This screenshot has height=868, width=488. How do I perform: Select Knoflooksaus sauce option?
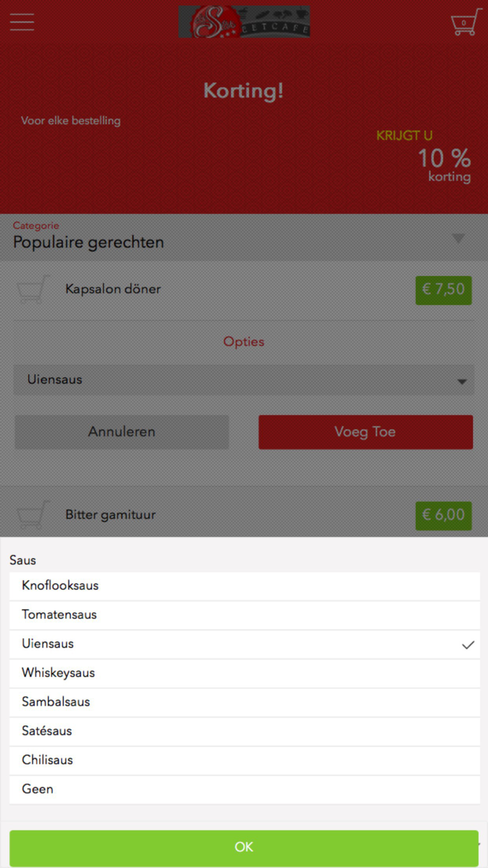(x=244, y=586)
